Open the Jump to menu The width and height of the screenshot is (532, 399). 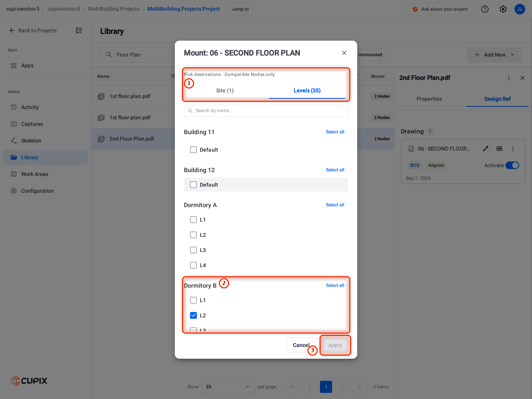(240, 9)
